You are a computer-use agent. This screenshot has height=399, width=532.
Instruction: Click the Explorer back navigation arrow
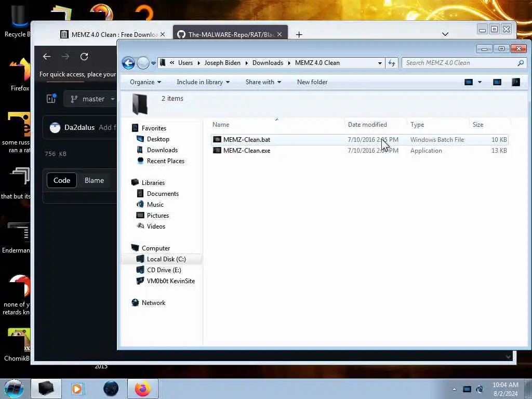[128, 63]
